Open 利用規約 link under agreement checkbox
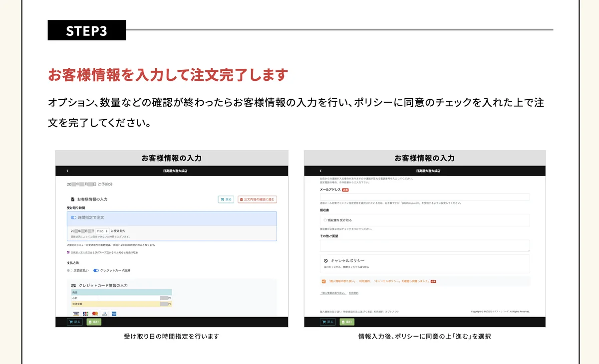599x364 pixels. pos(353,293)
